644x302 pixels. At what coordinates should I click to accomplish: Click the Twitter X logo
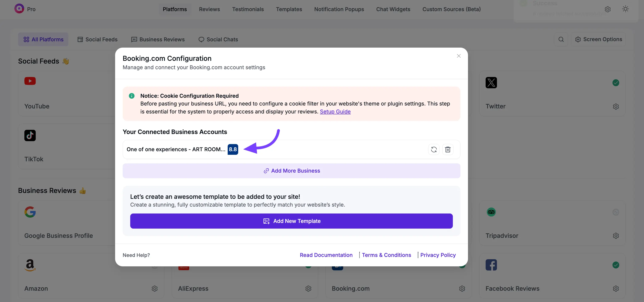point(491,83)
